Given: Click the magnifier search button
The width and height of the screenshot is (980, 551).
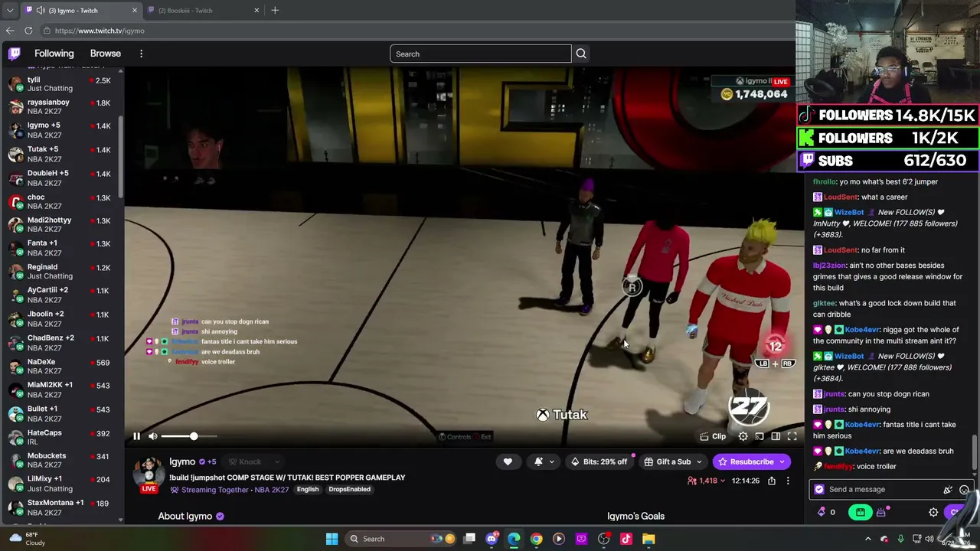Looking at the screenshot, I should coord(581,54).
